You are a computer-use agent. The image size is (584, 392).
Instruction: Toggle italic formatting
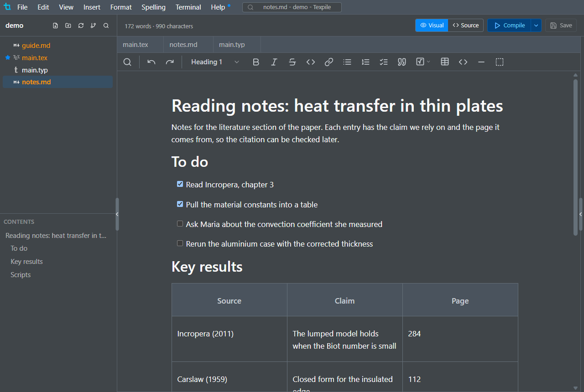tap(274, 62)
